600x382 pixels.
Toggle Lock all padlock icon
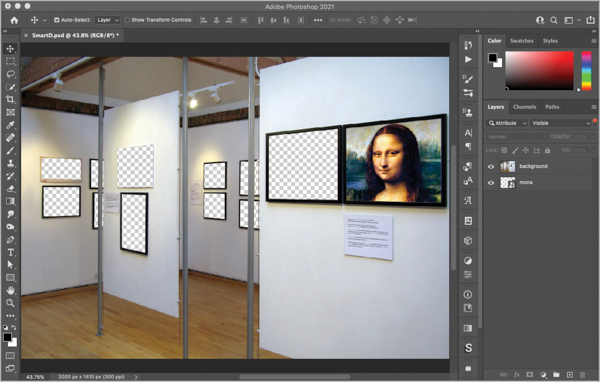tap(548, 150)
